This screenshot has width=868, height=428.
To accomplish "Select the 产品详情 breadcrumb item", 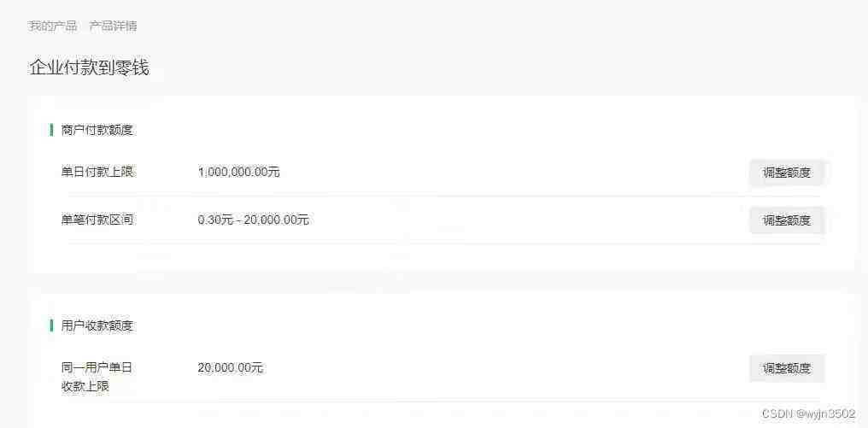I will coord(113,26).
